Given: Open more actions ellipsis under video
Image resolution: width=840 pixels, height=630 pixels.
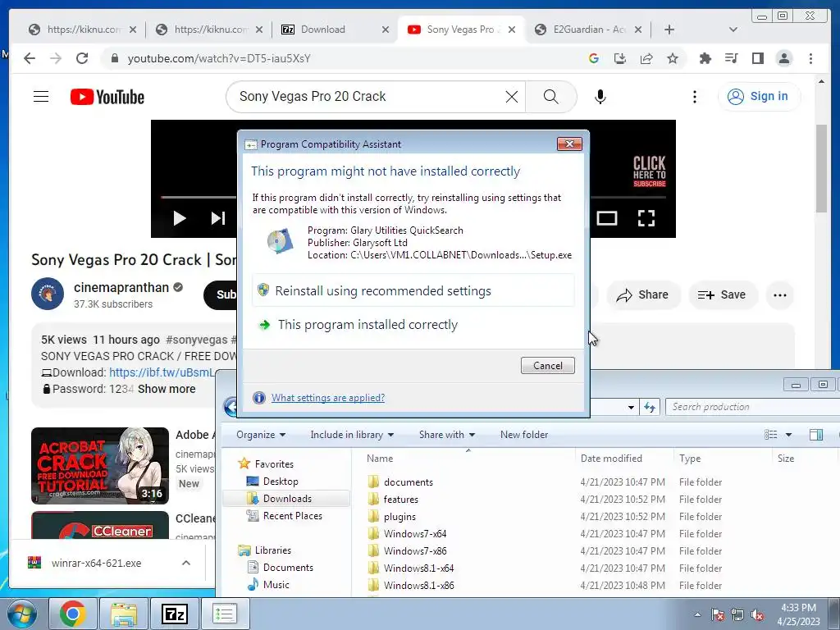Looking at the screenshot, I should point(779,295).
